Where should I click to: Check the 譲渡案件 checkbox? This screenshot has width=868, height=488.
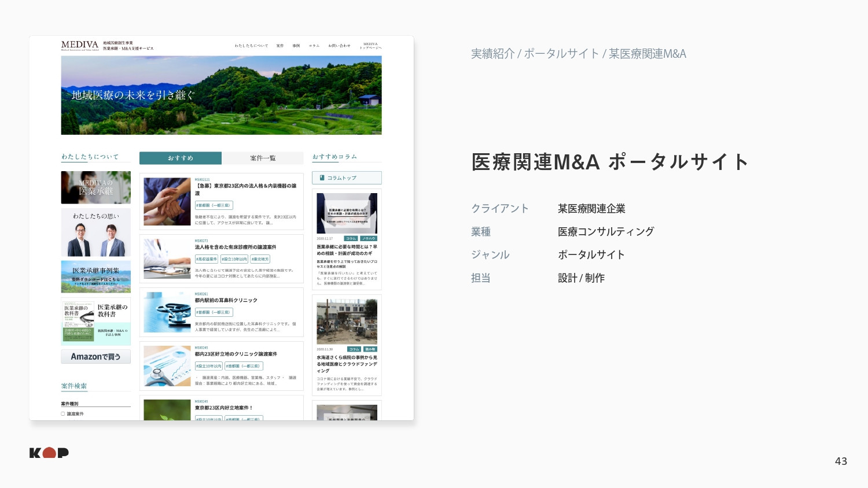63,414
